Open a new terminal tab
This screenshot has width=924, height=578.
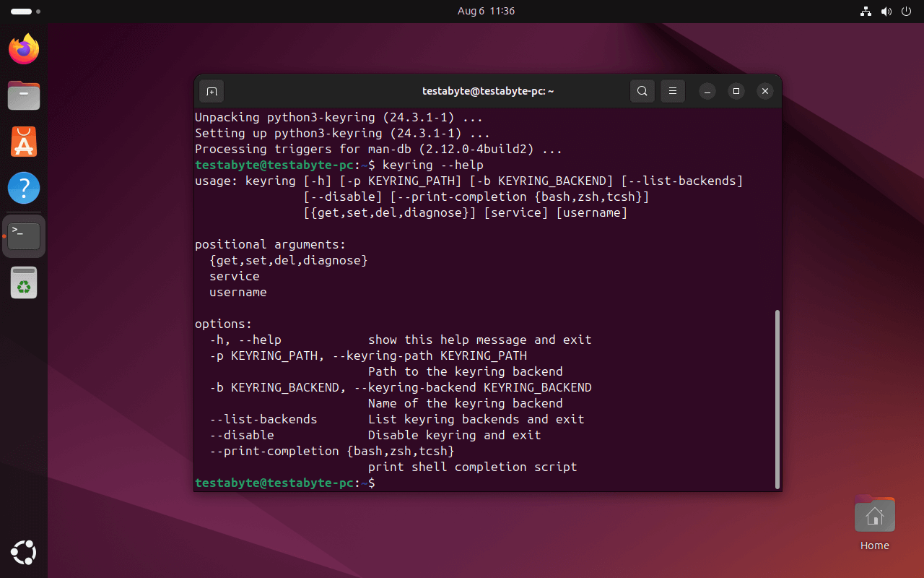pyautogui.click(x=211, y=91)
